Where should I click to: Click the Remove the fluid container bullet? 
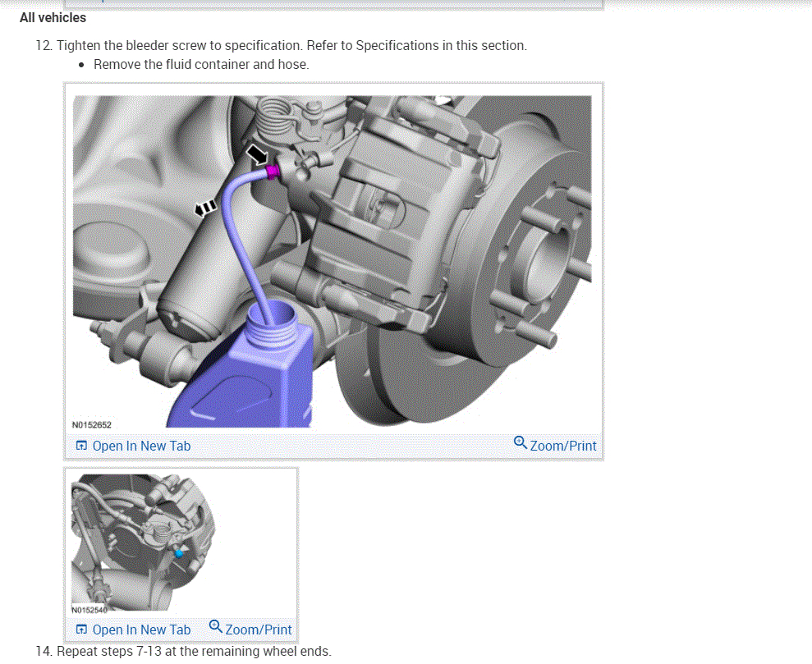201,65
